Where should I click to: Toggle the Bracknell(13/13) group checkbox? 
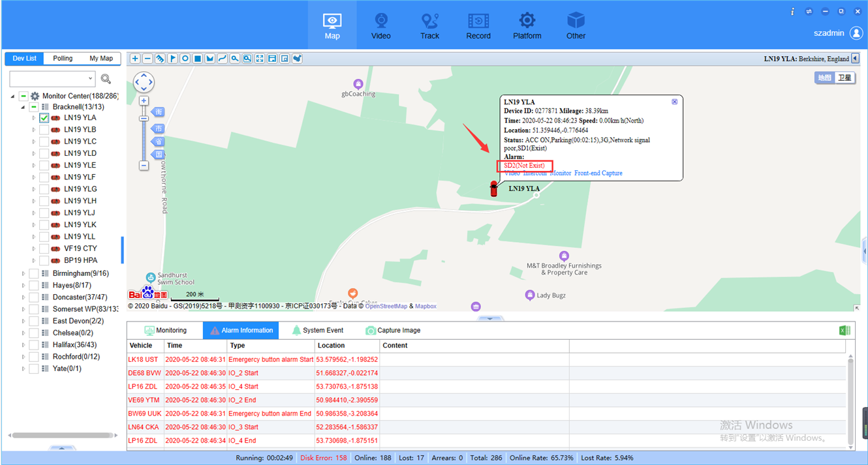point(34,107)
